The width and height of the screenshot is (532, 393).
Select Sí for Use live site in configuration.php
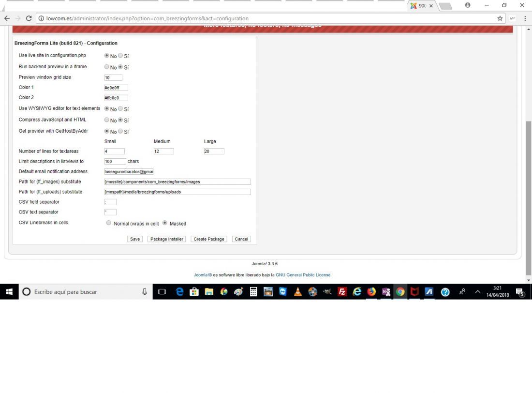point(120,55)
